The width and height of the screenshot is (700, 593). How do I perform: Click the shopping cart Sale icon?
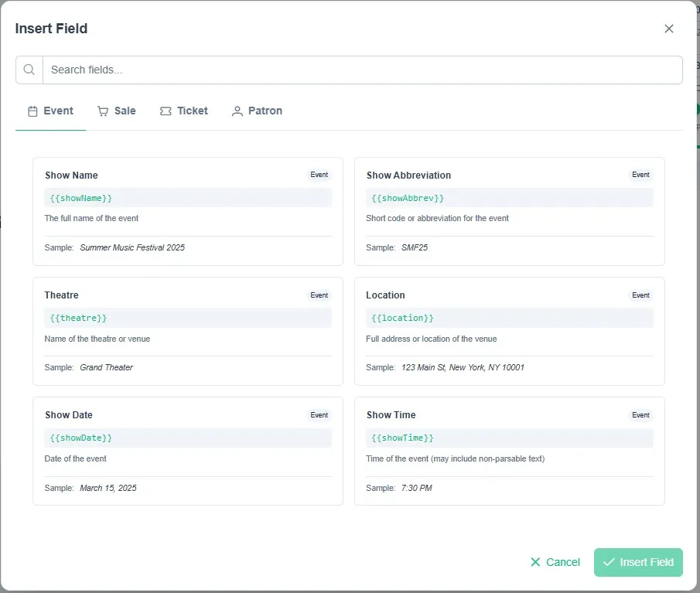(x=103, y=111)
